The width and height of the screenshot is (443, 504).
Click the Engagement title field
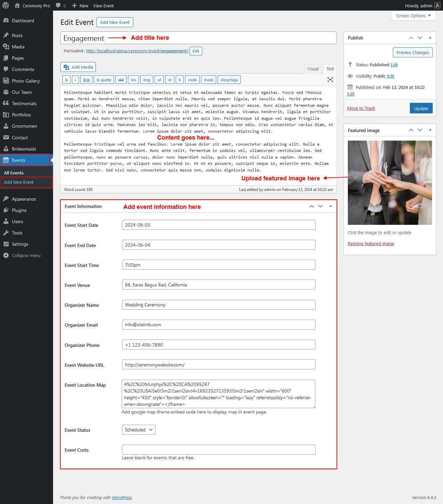(199, 38)
